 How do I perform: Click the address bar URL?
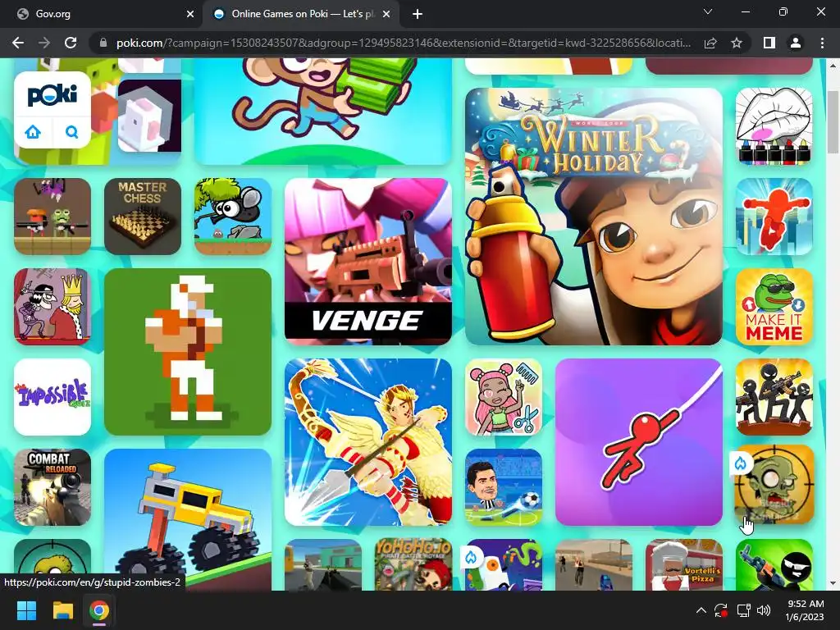[403, 43]
